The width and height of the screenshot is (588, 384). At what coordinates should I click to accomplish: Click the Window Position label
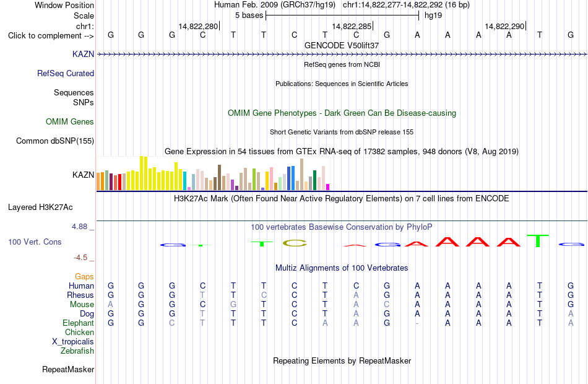(x=64, y=5)
